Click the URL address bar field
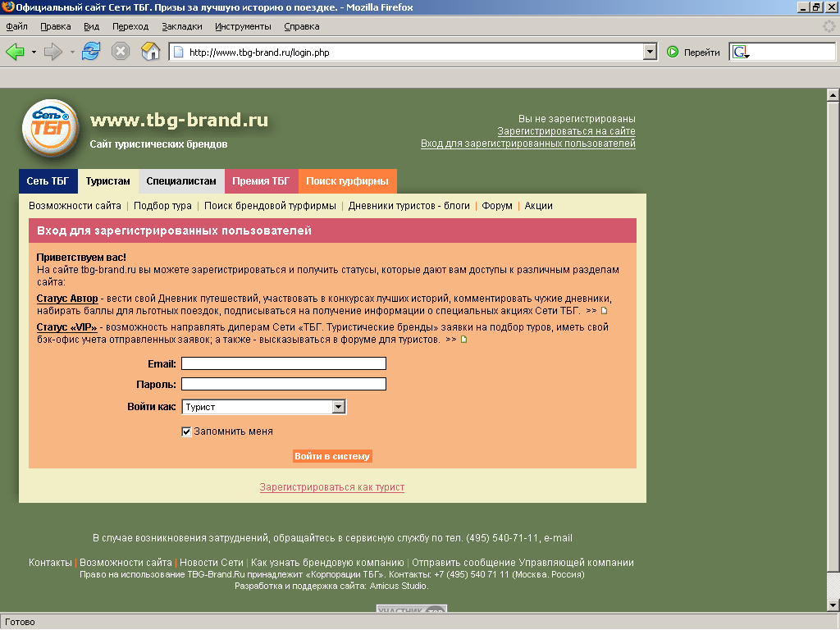This screenshot has width=840, height=630. [x=413, y=52]
